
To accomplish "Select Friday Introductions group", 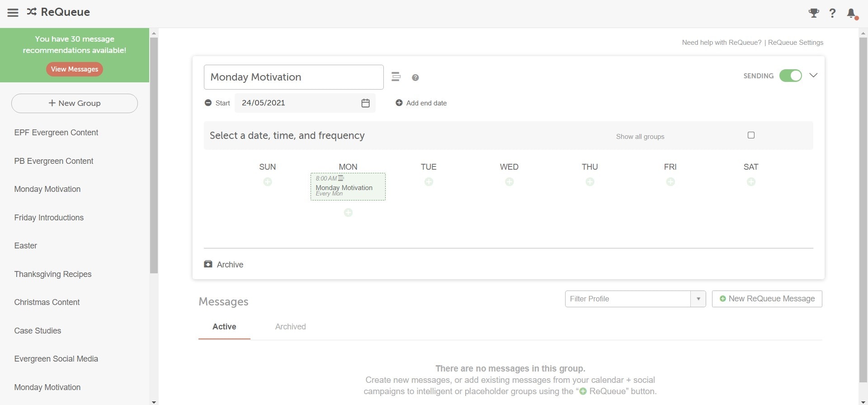I will (x=49, y=218).
